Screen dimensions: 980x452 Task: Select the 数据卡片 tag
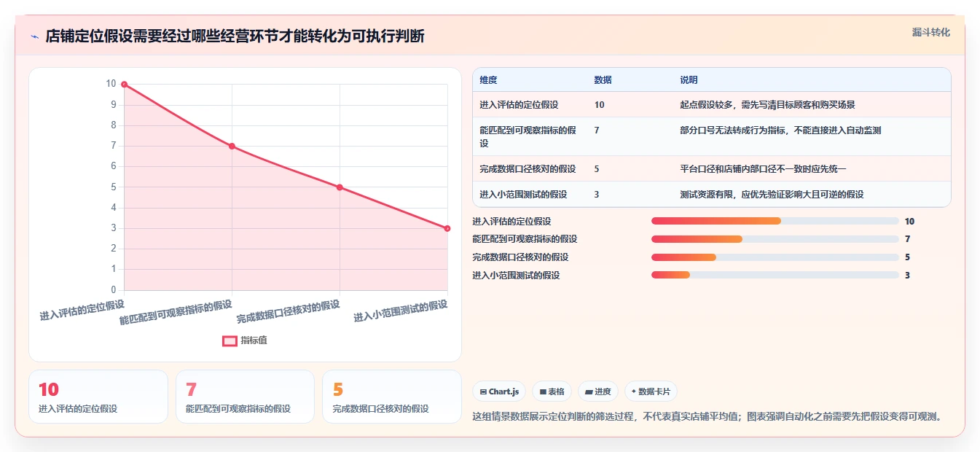point(651,391)
